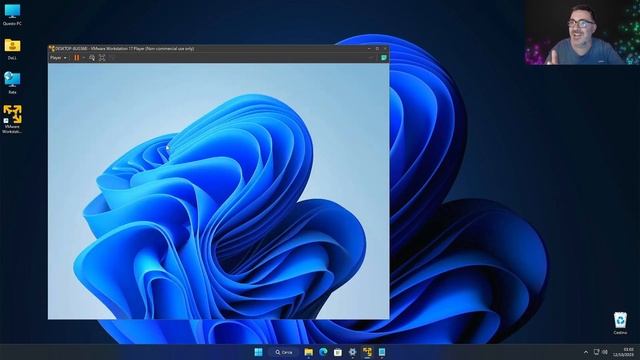Viewport: 640px width, 360px height.
Task: Open the Player menu in VMware
Action: pyautogui.click(x=58, y=58)
